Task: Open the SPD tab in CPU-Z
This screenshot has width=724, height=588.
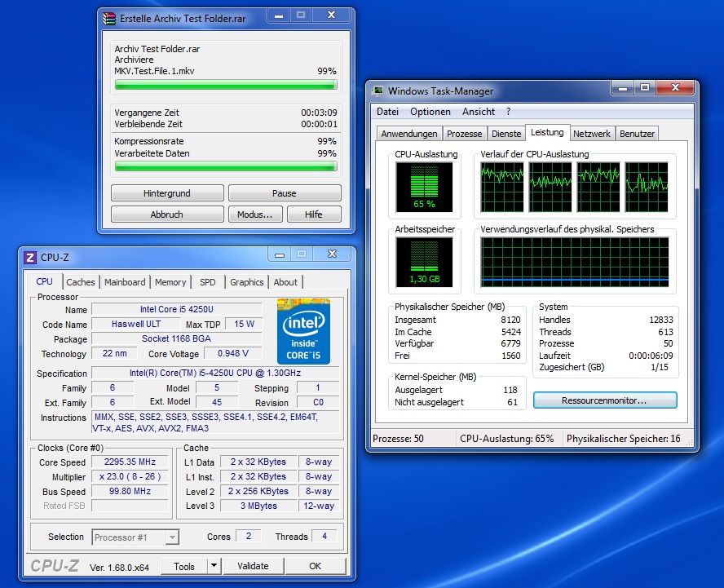Action: pos(207,282)
